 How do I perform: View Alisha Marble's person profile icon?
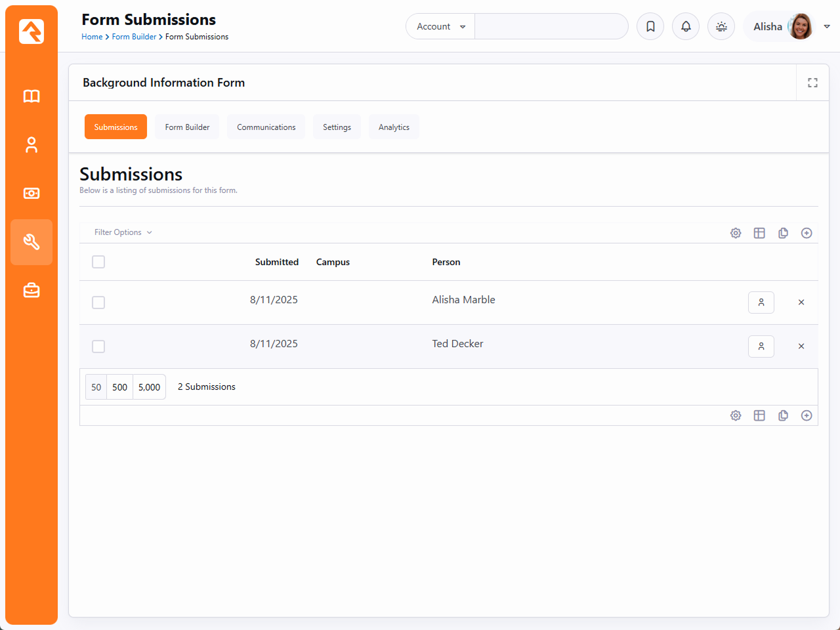click(761, 303)
